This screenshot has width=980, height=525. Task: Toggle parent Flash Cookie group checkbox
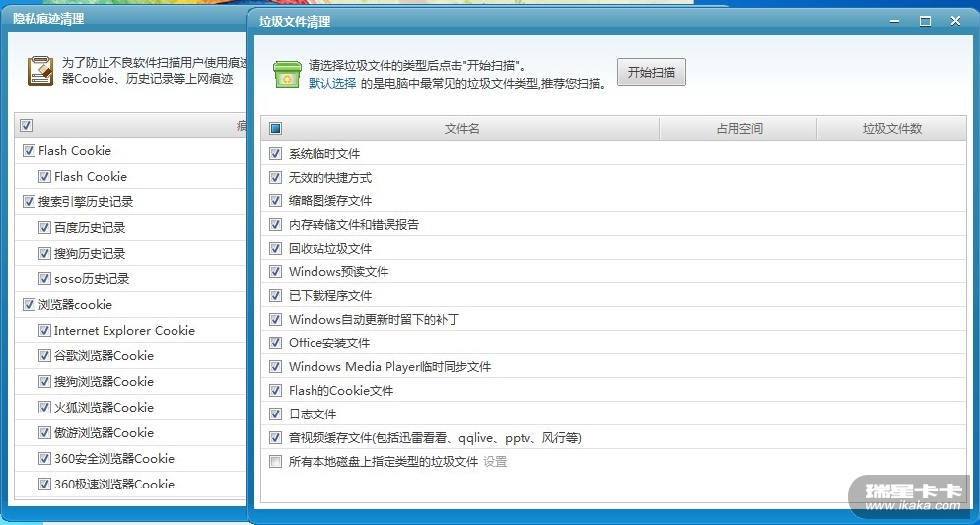(29, 151)
